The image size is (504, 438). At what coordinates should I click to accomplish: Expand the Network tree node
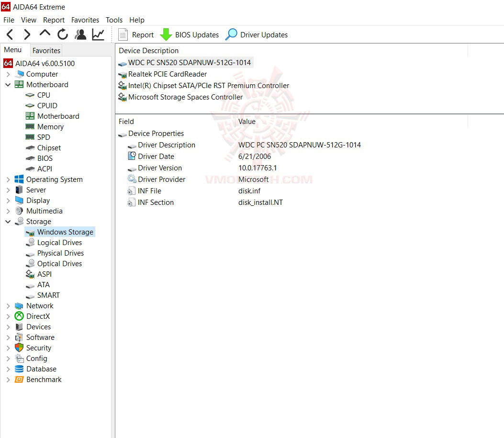[8, 306]
